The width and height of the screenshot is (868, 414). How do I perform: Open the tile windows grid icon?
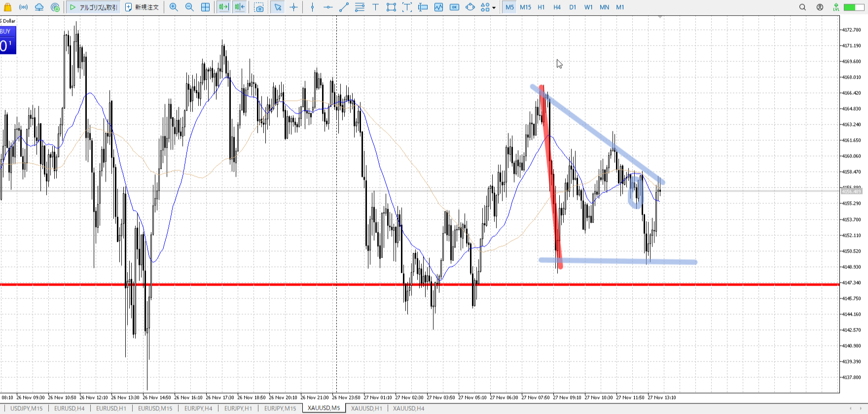pyautogui.click(x=205, y=7)
